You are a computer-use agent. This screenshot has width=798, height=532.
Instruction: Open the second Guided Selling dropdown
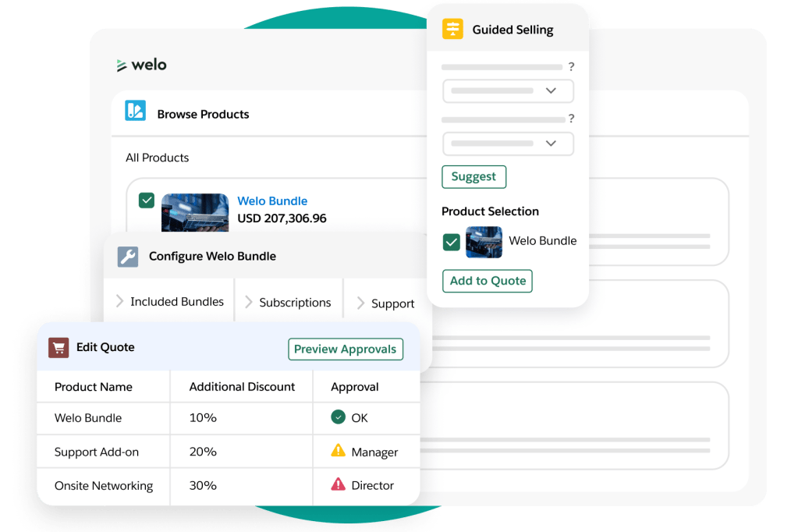[508, 144]
